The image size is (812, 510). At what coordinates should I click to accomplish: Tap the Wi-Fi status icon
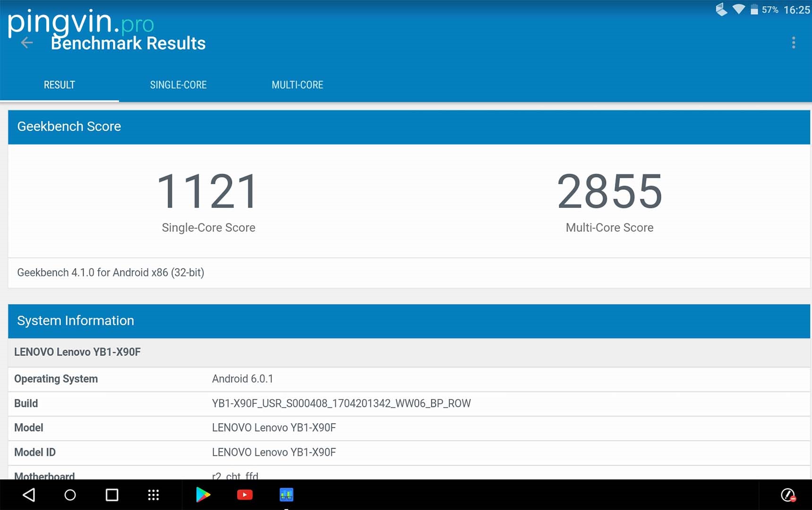[738, 9]
